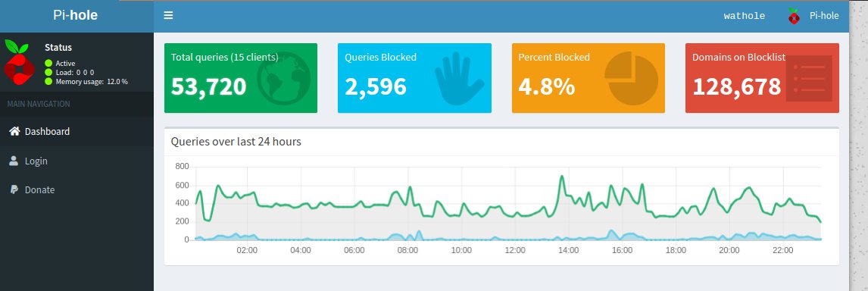Click the Pi-hole title in top-left header

[x=75, y=15]
